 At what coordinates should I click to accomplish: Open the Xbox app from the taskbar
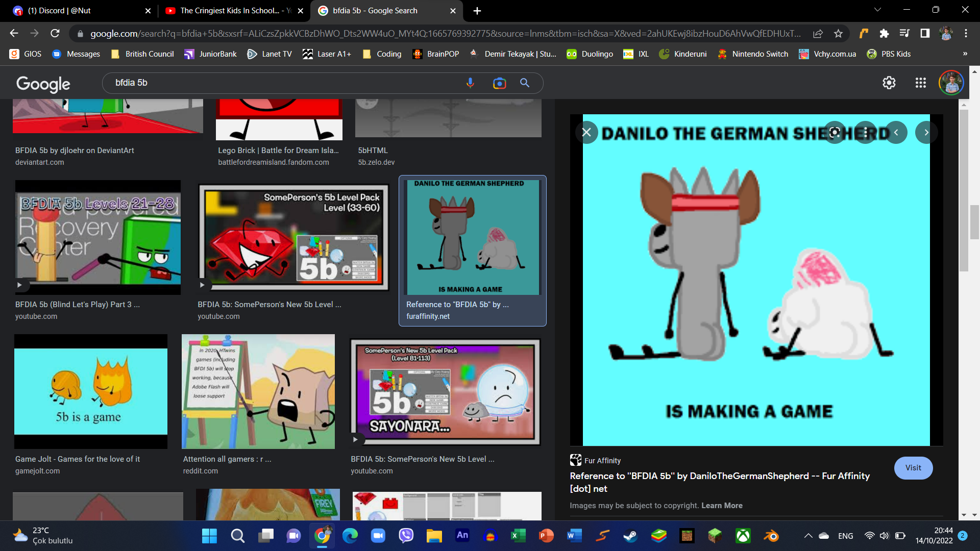(743, 536)
